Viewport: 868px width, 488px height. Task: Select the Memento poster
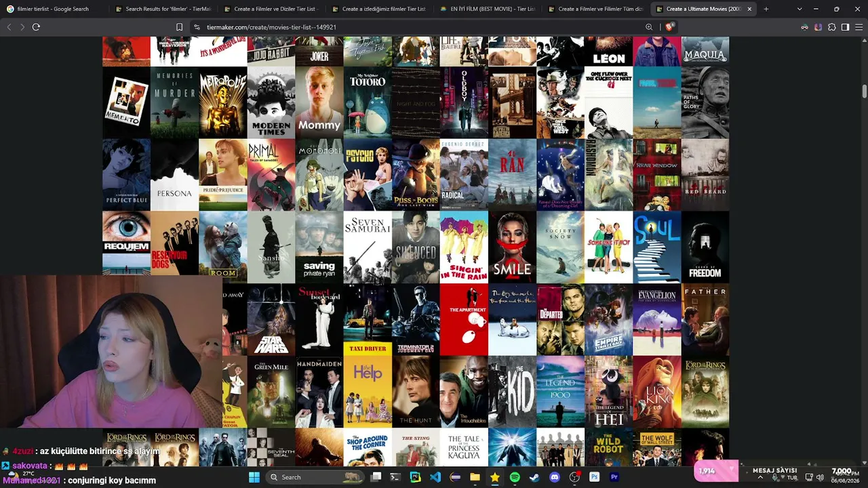pos(126,102)
